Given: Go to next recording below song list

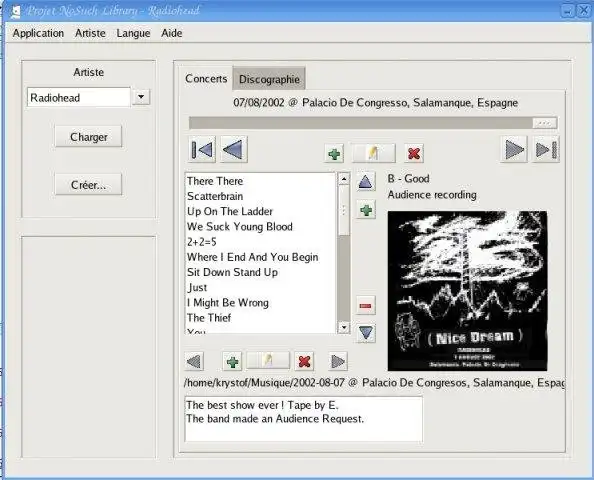Looking at the screenshot, I should [x=338, y=361].
